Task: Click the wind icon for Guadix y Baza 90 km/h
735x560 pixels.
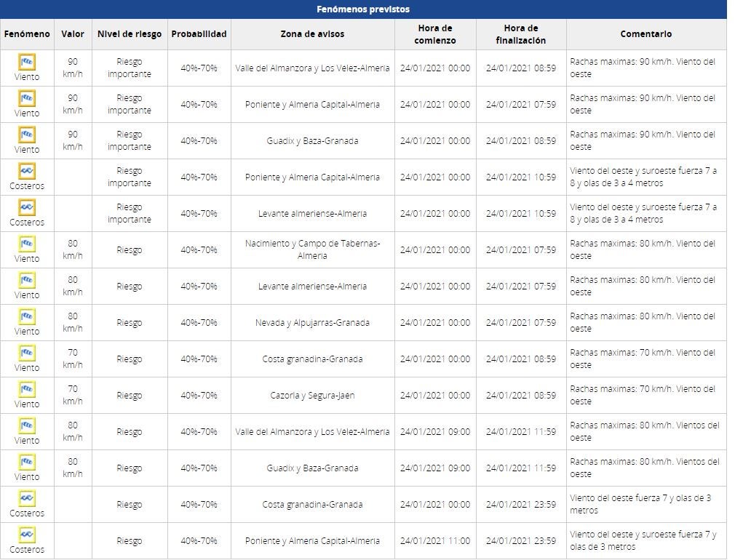Action: (x=27, y=135)
